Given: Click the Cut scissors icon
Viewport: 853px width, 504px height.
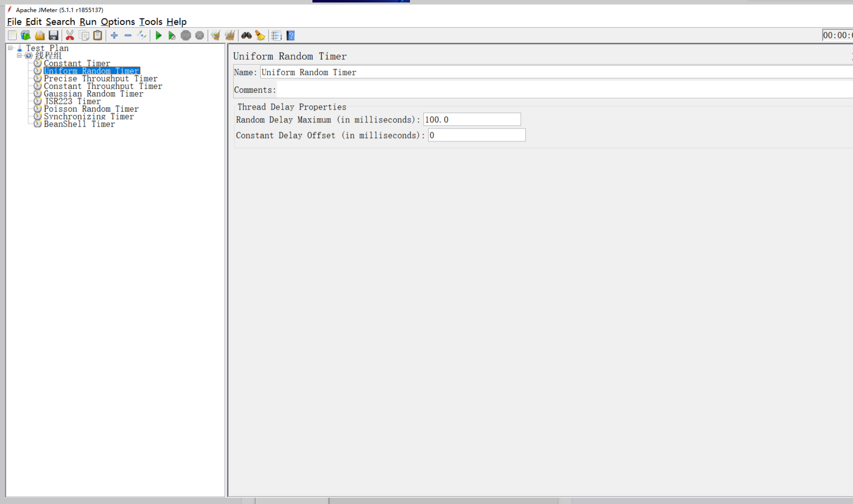Looking at the screenshot, I should tap(70, 36).
